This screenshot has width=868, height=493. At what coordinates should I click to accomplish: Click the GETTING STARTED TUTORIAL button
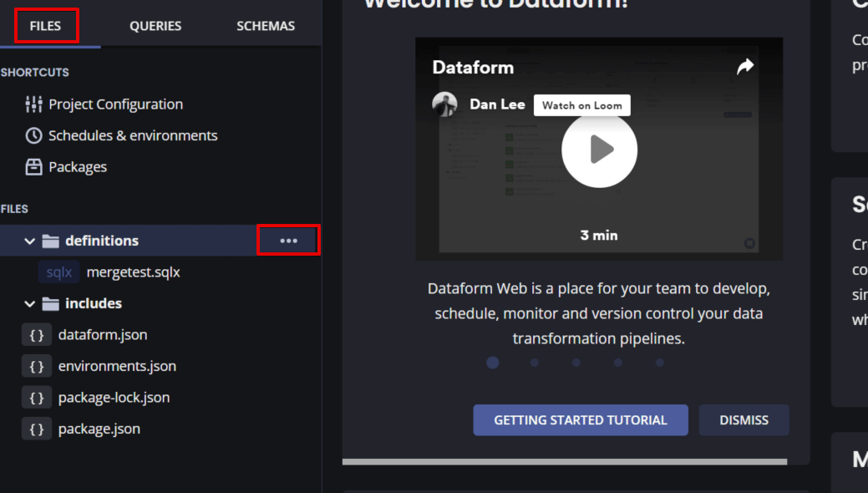click(x=581, y=419)
